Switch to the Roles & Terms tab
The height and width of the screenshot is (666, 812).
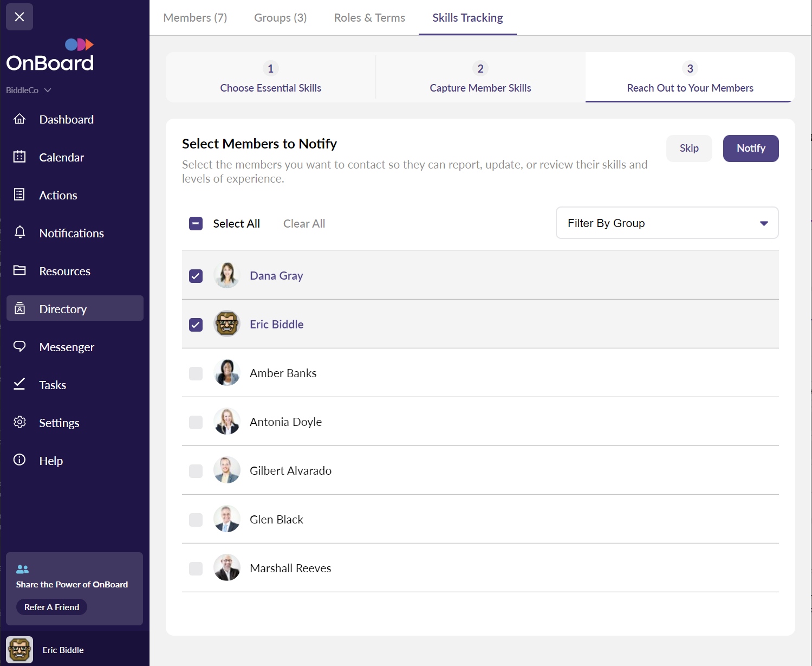tap(369, 18)
